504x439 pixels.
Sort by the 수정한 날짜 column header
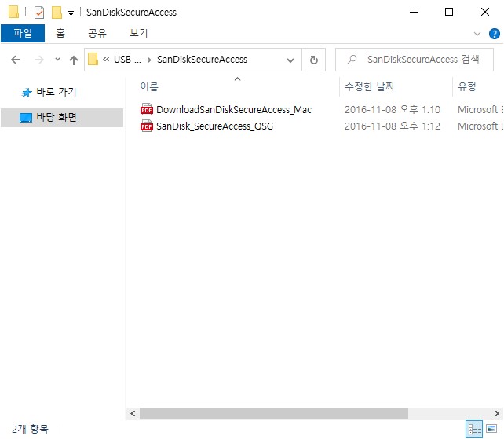[370, 86]
